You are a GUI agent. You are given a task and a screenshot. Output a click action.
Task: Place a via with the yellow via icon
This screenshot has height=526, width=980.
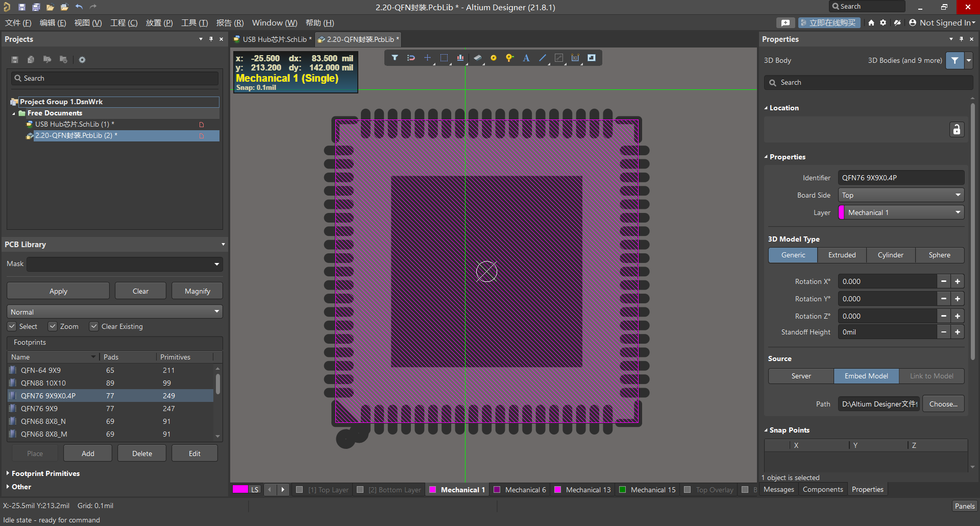click(x=509, y=58)
